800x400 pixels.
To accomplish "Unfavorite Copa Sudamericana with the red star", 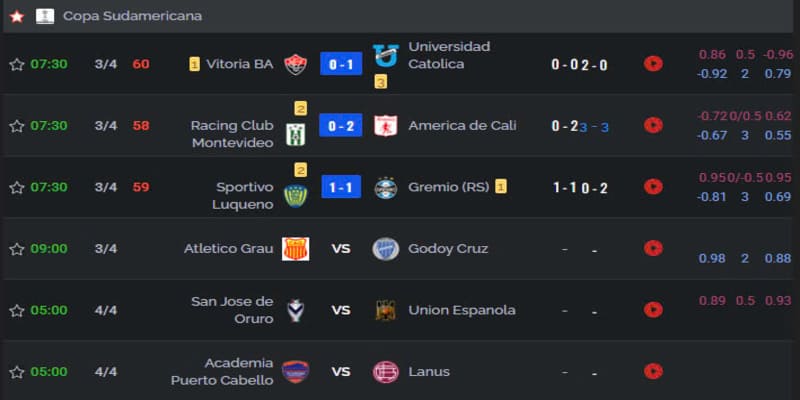I will click(17, 16).
